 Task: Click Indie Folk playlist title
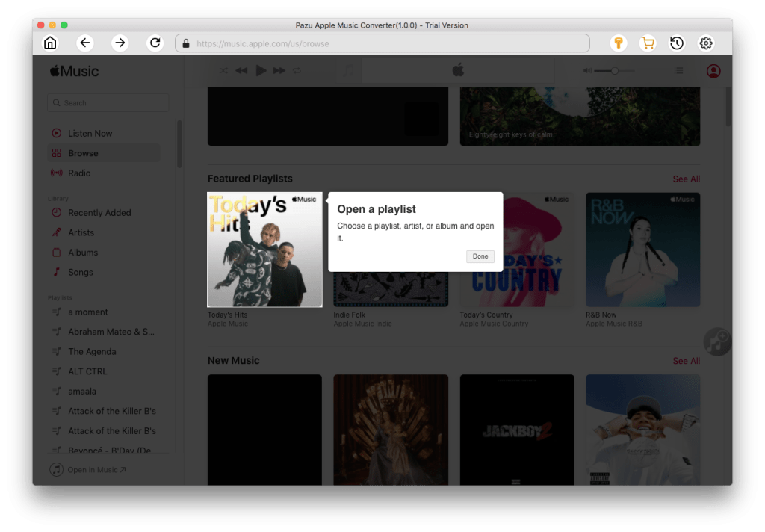[x=350, y=315]
